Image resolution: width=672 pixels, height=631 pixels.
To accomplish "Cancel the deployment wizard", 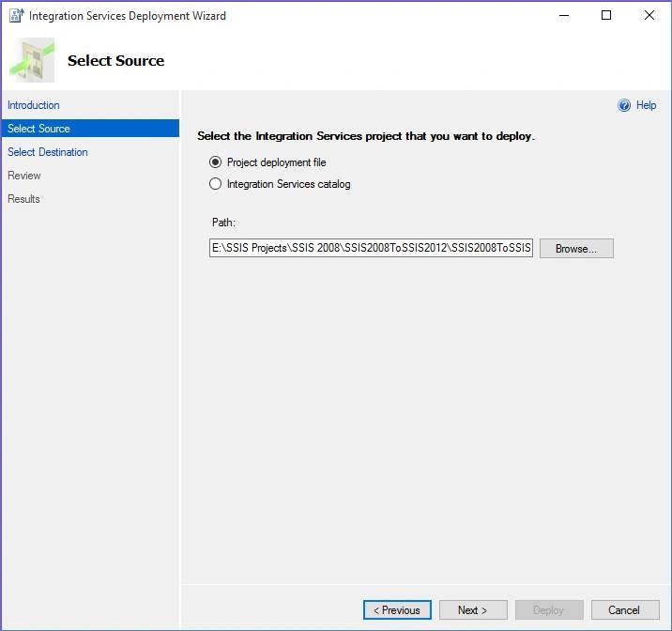I will pos(625,610).
